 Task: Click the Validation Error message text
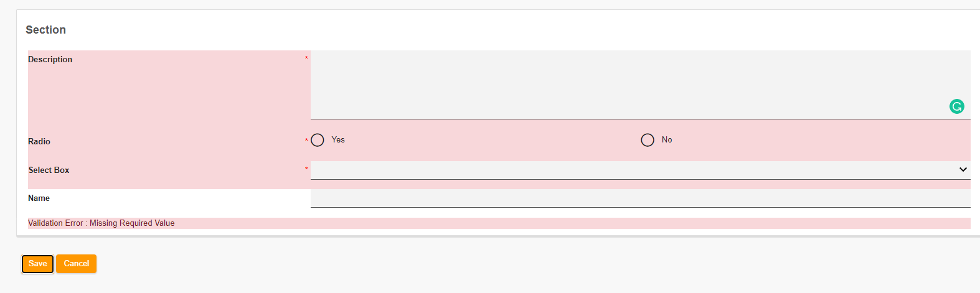[x=101, y=223]
